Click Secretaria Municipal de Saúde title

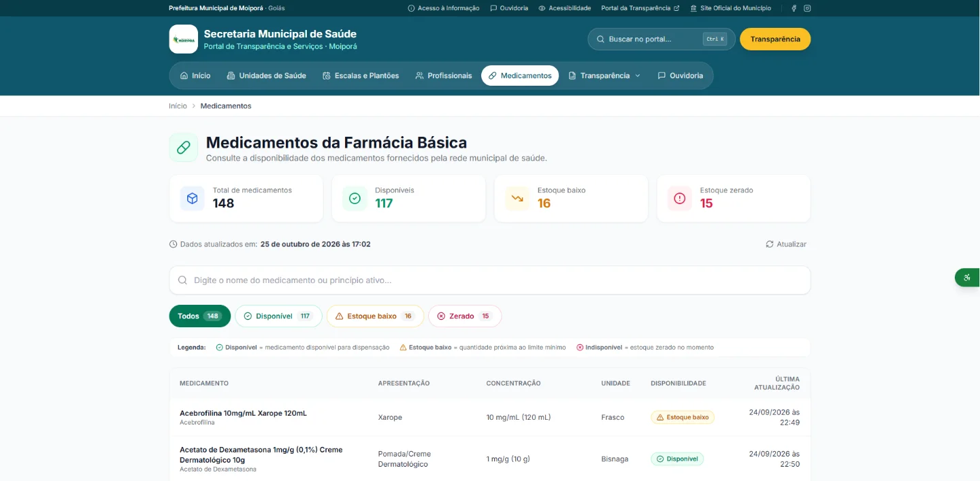tap(280, 34)
